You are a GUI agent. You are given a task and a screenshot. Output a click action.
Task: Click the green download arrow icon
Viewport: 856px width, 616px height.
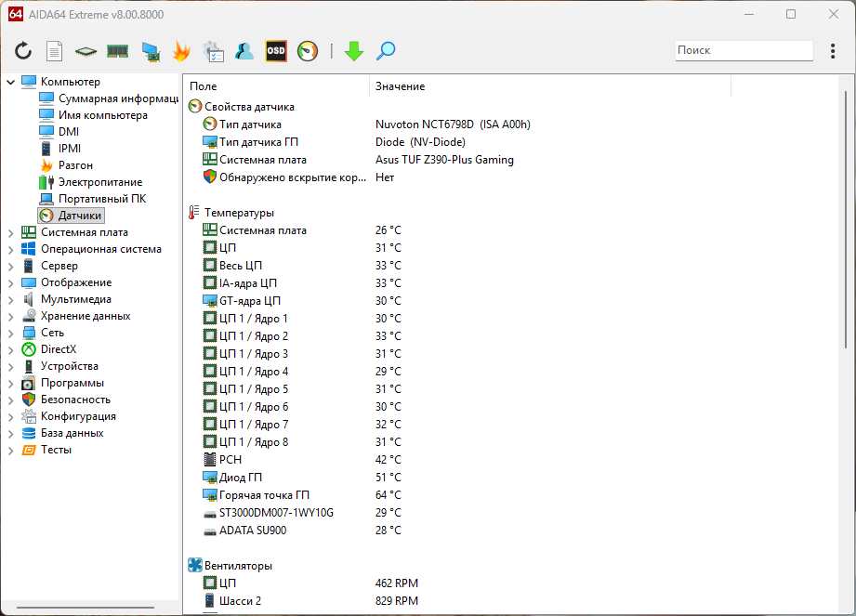click(x=354, y=51)
